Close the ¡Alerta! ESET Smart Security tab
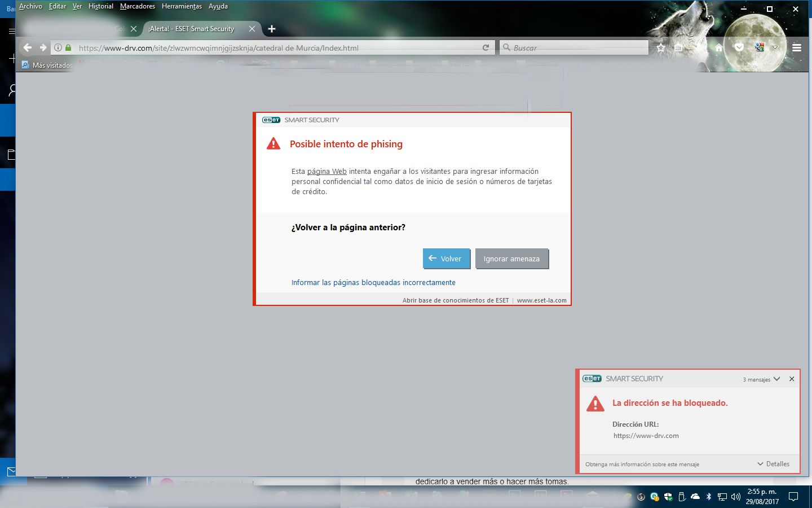812x508 pixels. tap(252, 29)
